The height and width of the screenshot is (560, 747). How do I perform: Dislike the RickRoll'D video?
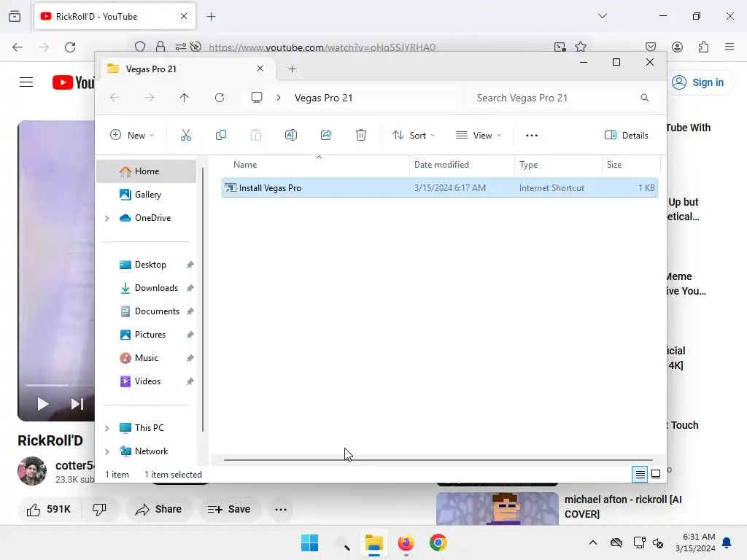click(99, 510)
